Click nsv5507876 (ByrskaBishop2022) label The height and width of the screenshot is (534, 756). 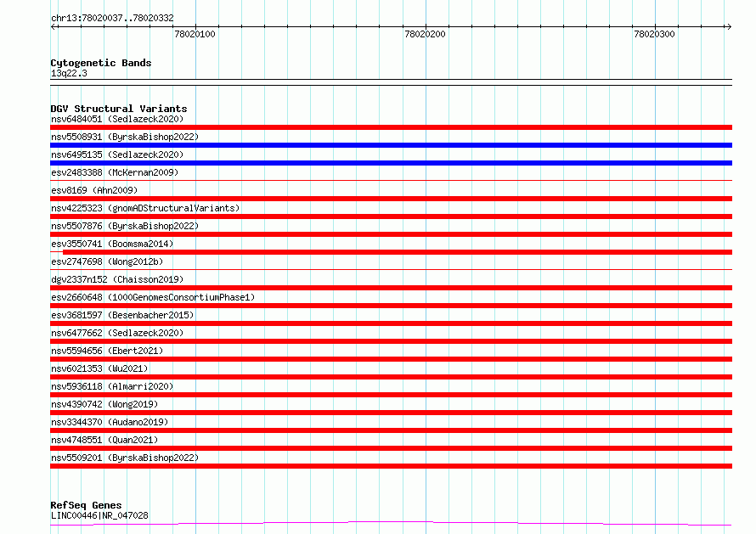125,226
